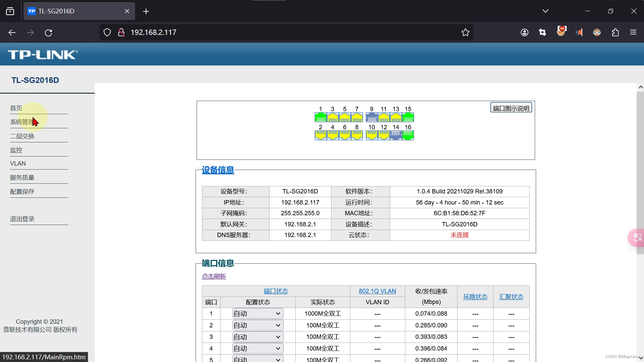
Task: Open the browser extensions puzzle icon
Action: [x=615, y=33]
